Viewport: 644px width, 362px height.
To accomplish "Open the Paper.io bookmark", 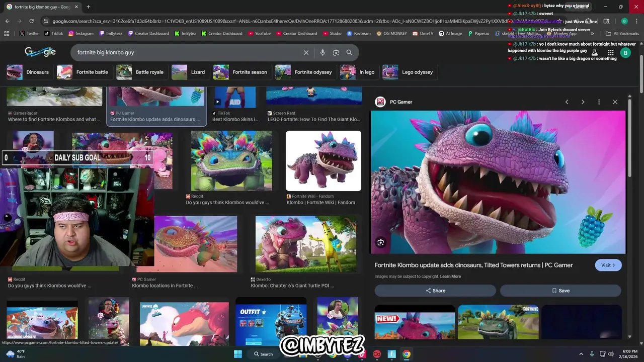I will [478, 33].
